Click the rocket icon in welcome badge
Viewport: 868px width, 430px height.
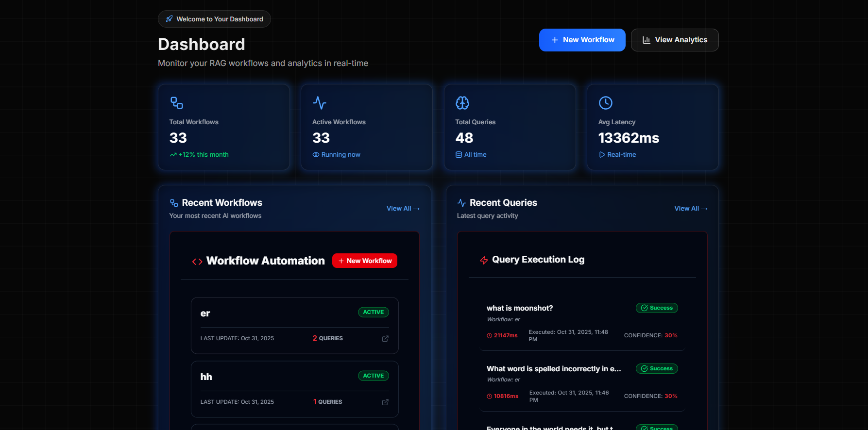pyautogui.click(x=169, y=19)
